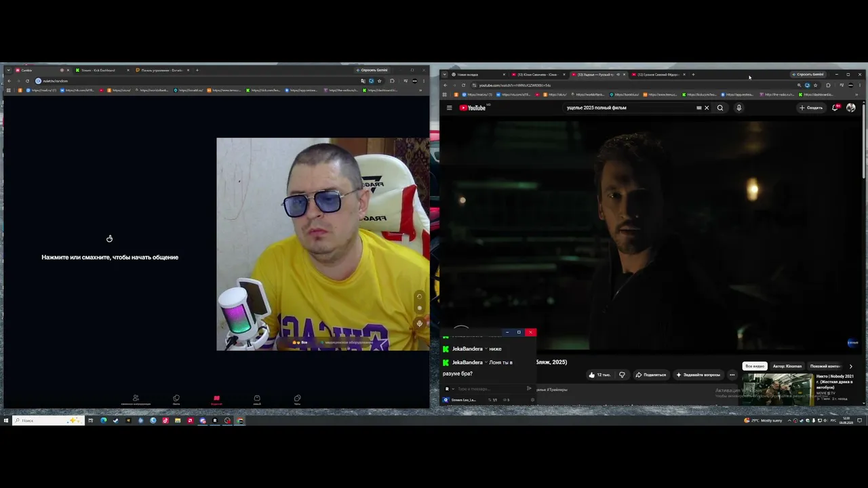This screenshot has height=488, width=868.
Task: Go to the YouTube home logo
Action: point(473,108)
